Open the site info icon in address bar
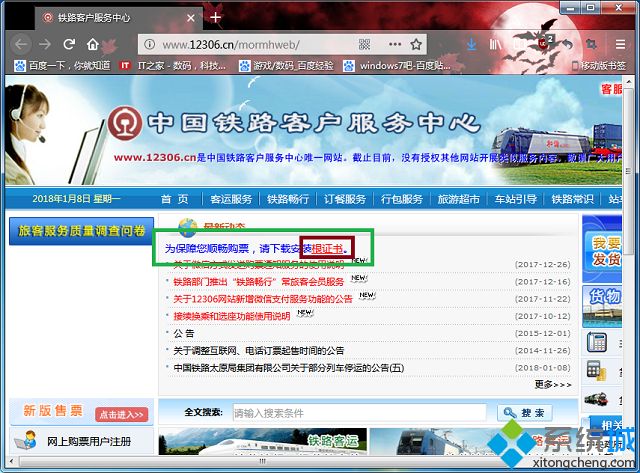Screen dimensions: 640x473 150,44
